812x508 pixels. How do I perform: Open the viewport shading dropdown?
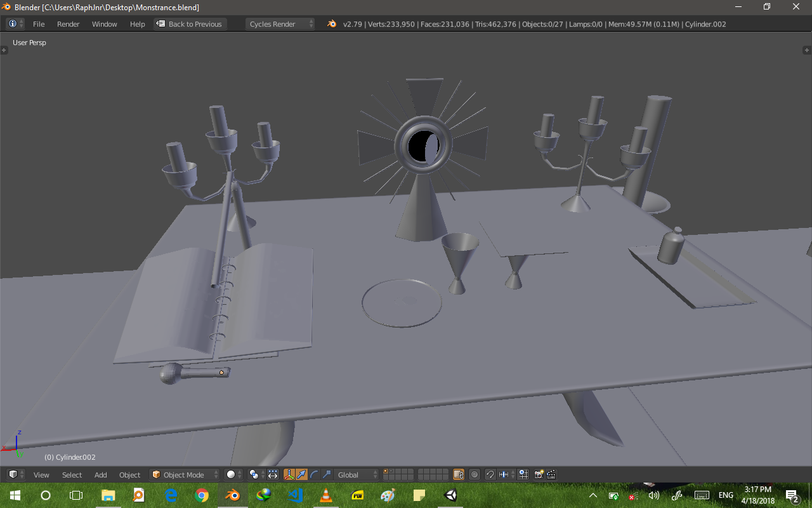[x=232, y=474]
